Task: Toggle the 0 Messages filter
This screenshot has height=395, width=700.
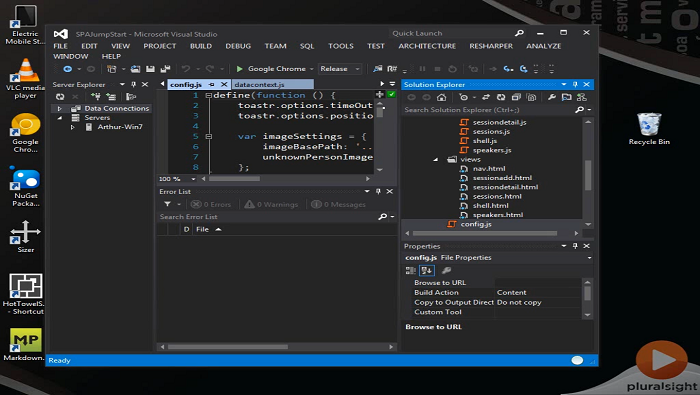Action: (x=338, y=204)
